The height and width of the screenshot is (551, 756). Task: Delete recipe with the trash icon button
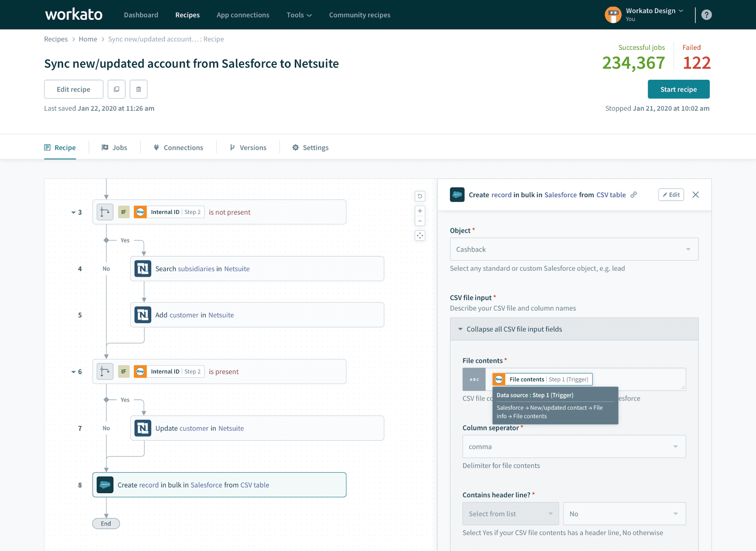[138, 89]
